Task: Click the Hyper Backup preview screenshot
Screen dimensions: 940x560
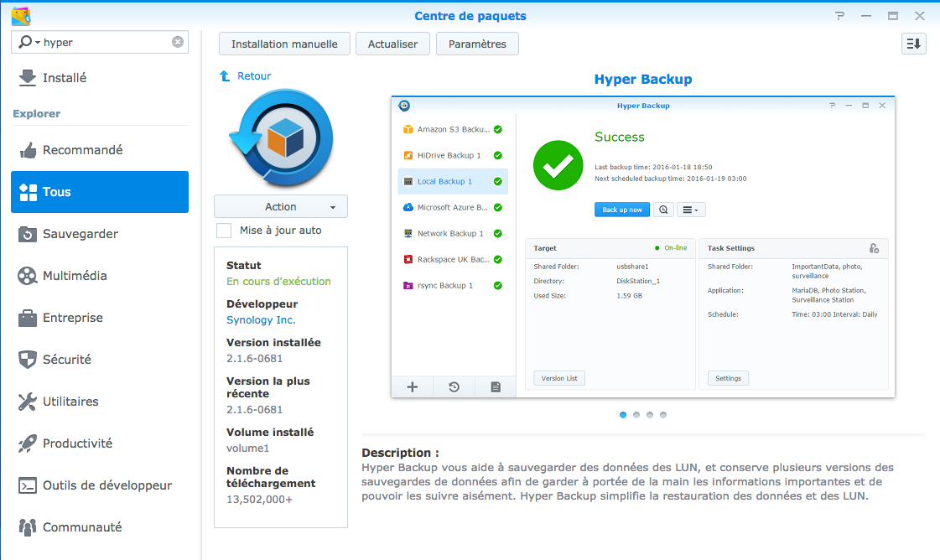Action: (643, 246)
